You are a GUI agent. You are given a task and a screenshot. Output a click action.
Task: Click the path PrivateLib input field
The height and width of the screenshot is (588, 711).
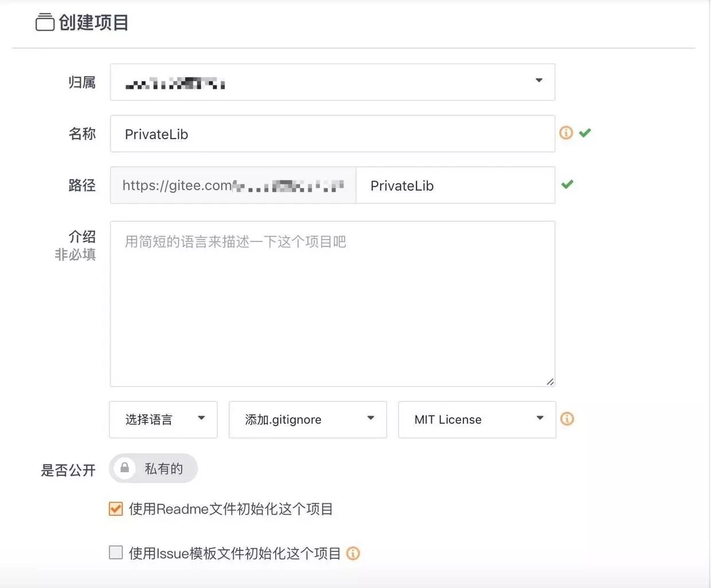point(455,185)
